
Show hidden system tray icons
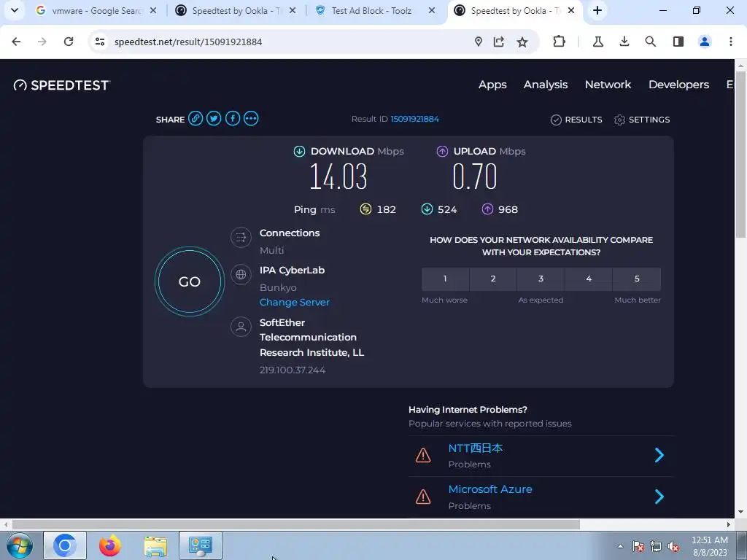(x=620, y=546)
